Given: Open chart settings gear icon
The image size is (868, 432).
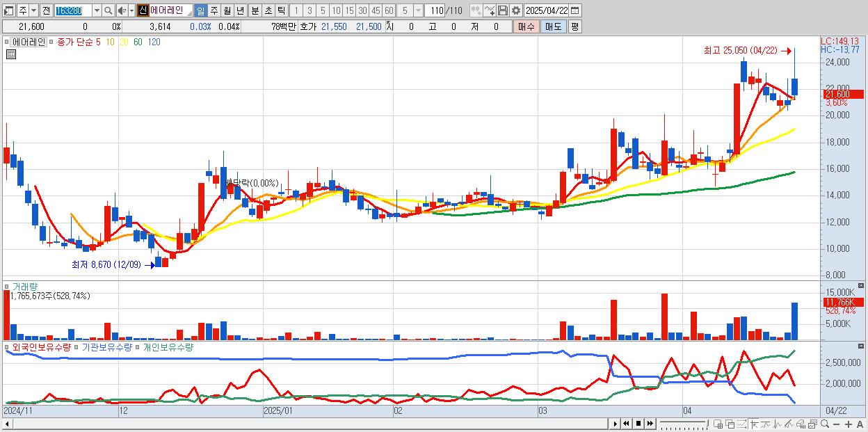Looking at the screenshot, I should tap(516, 11).
